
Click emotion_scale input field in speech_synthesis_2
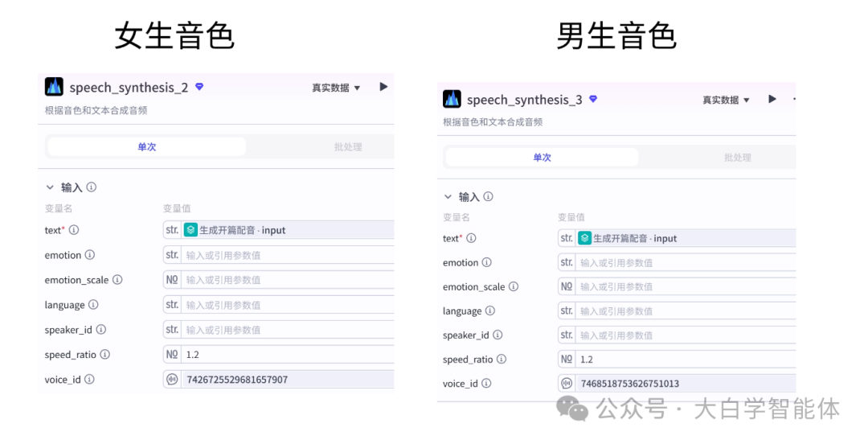tap(288, 280)
